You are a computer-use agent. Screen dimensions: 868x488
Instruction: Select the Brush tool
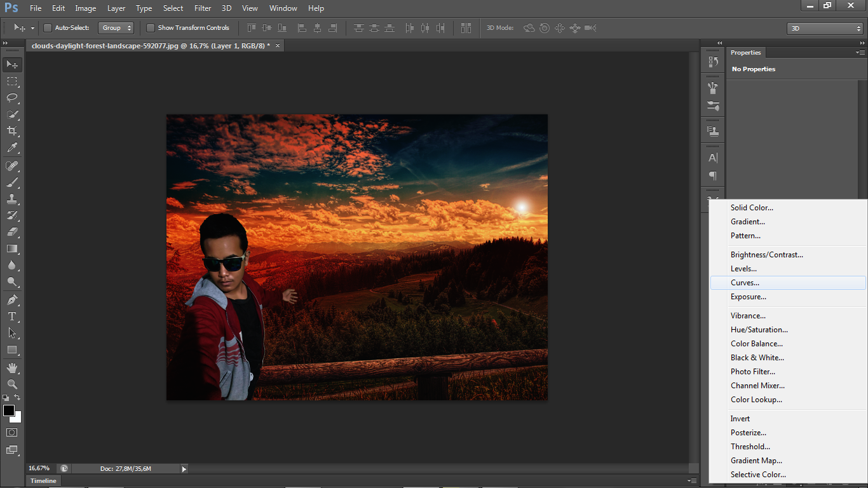12,182
